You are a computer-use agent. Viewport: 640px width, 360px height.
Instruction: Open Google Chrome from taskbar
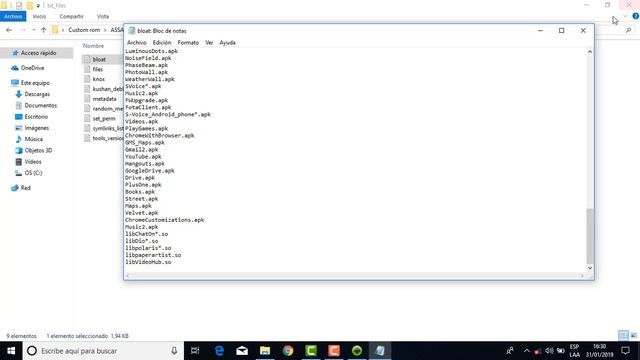pos(288,351)
